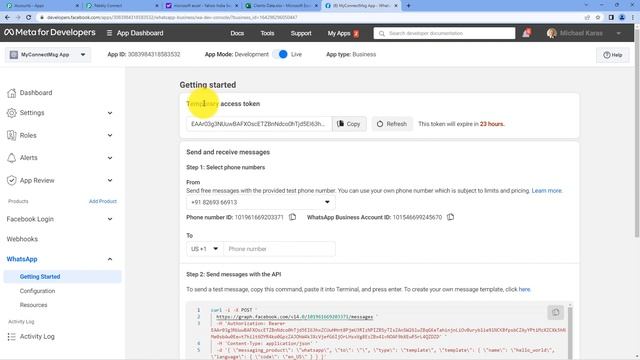Open the browser share icon in address bar
The height and width of the screenshot is (360, 640).
(587, 18)
